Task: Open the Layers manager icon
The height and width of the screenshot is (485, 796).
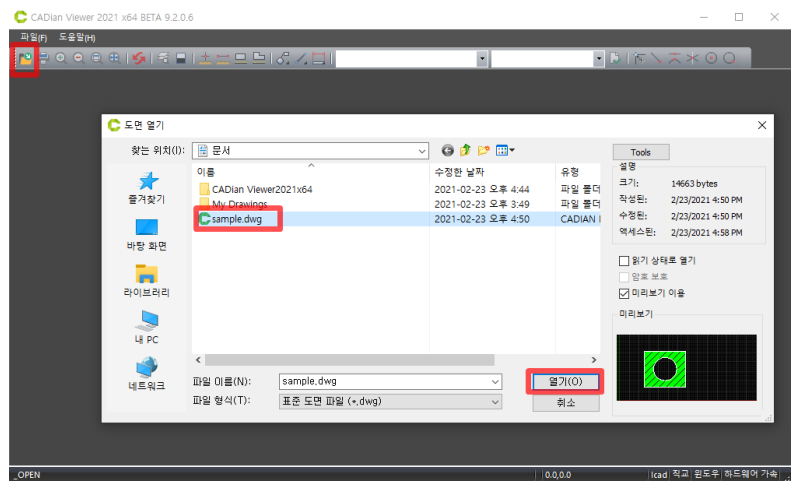Action: pos(163,58)
